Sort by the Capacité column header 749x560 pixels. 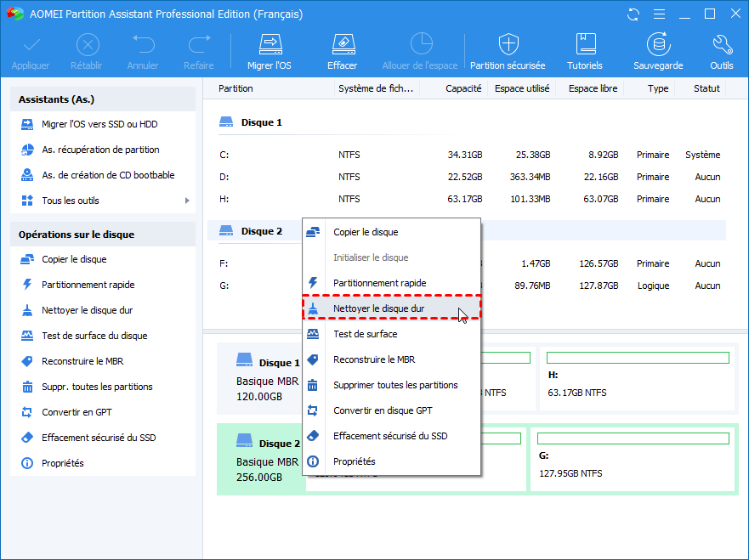coord(463,88)
